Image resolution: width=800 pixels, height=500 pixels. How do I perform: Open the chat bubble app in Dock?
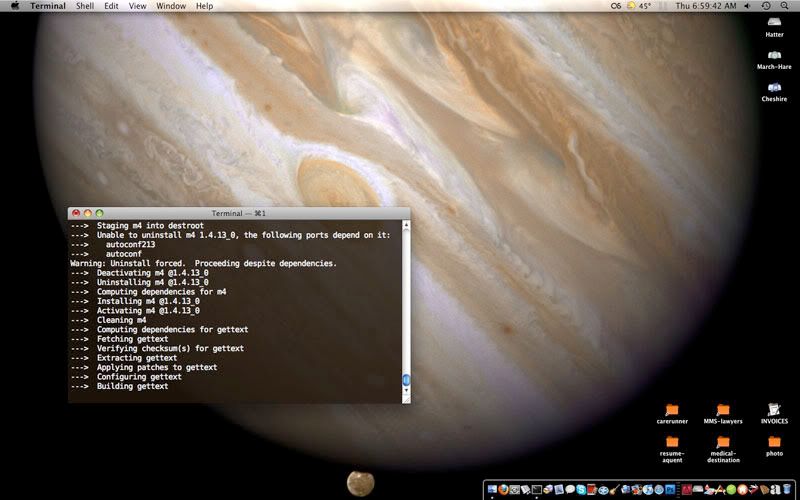(x=570, y=489)
